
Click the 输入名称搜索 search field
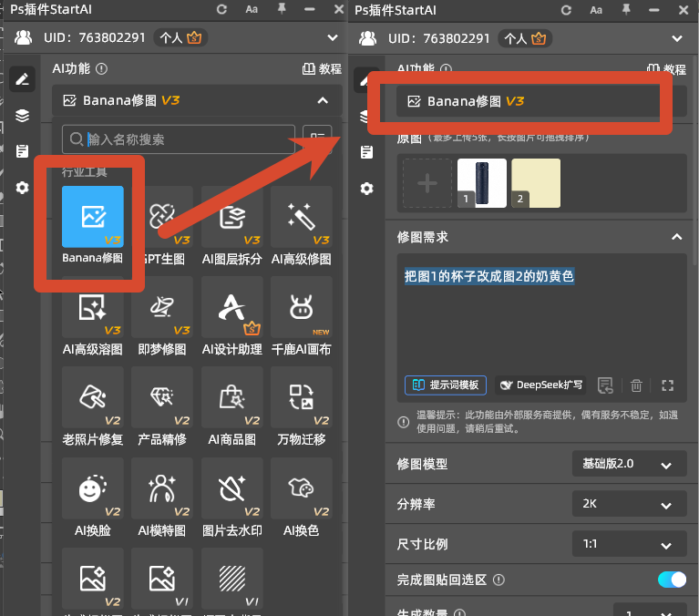pos(179,139)
